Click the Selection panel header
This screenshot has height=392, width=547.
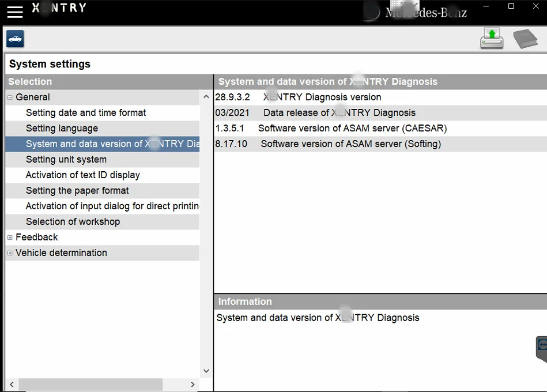[109, 82]
